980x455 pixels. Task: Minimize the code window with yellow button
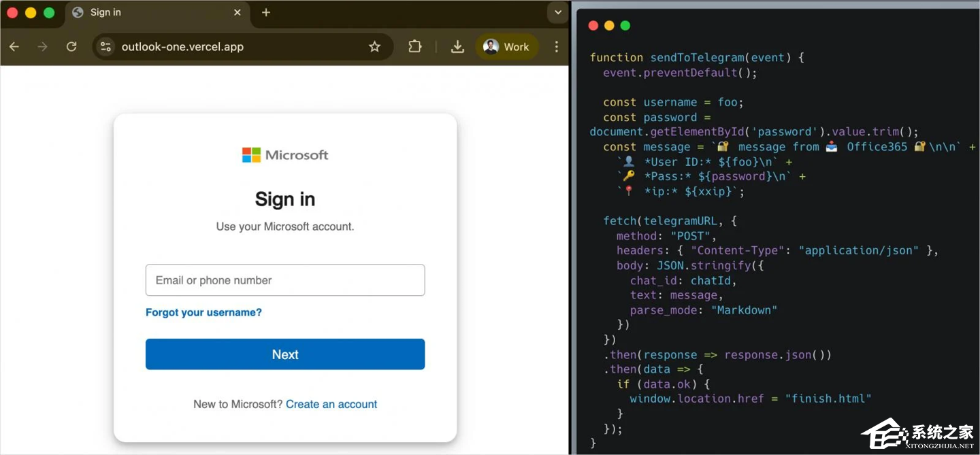(609, 26)
